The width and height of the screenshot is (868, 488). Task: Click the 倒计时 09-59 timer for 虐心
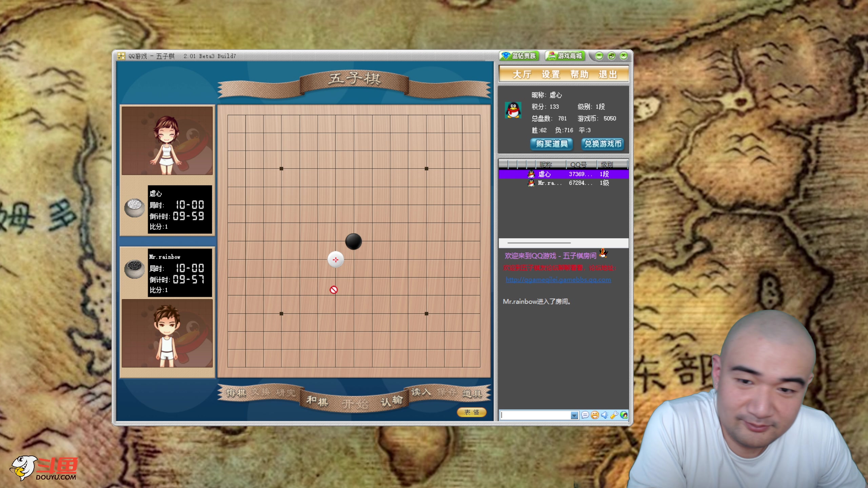tap(177, 216)
